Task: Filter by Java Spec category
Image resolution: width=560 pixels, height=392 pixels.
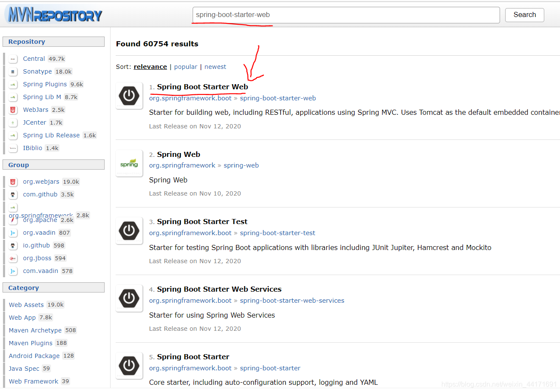Action: click(24, 369)
